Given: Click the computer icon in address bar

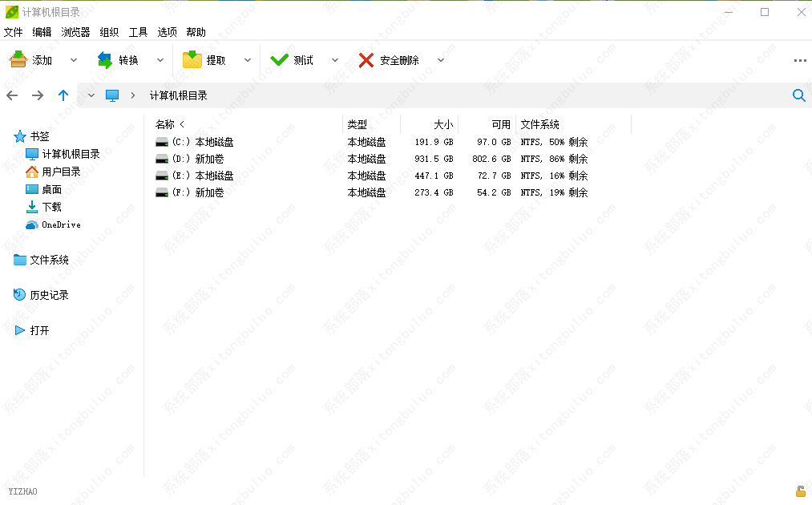Looking at the screenshot, I should (112, 95).
